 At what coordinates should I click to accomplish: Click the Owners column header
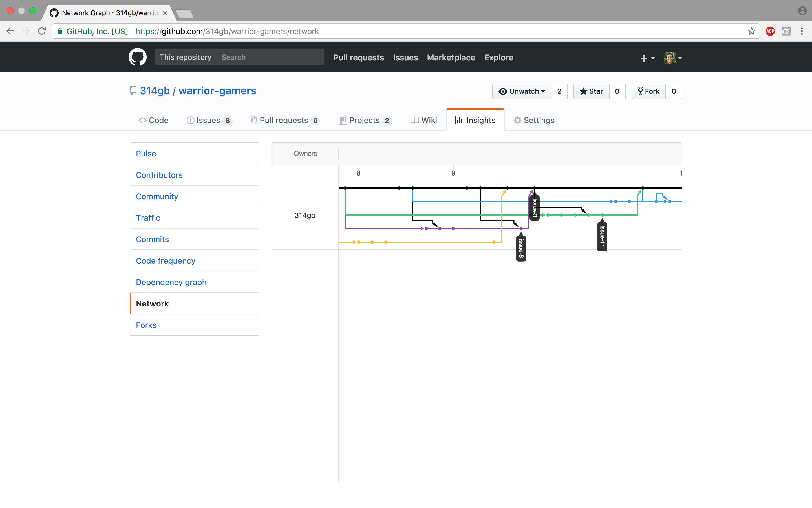(305, 154)
